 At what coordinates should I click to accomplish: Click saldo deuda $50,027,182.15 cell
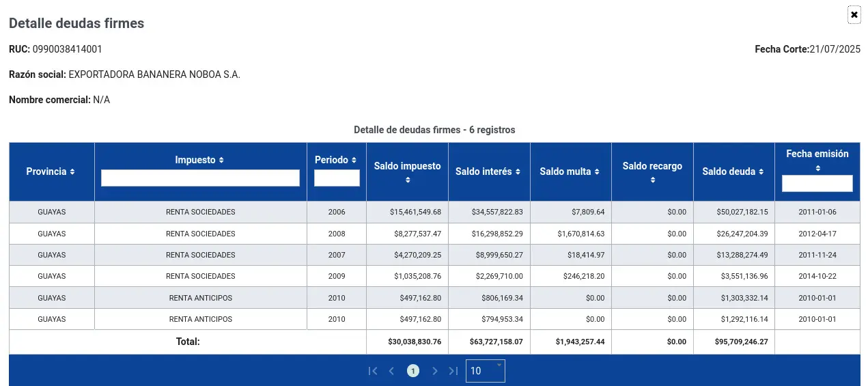(x=734, y=212)
